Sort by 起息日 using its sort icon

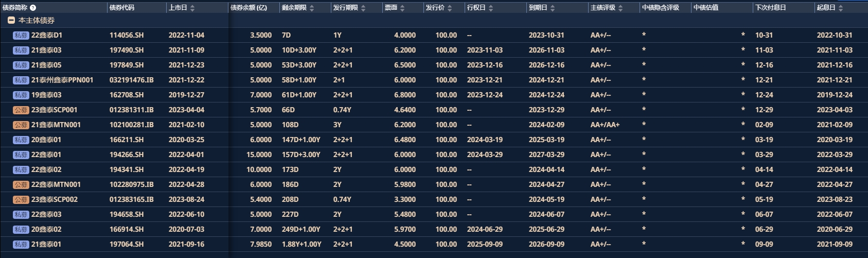tap(841, 8)
